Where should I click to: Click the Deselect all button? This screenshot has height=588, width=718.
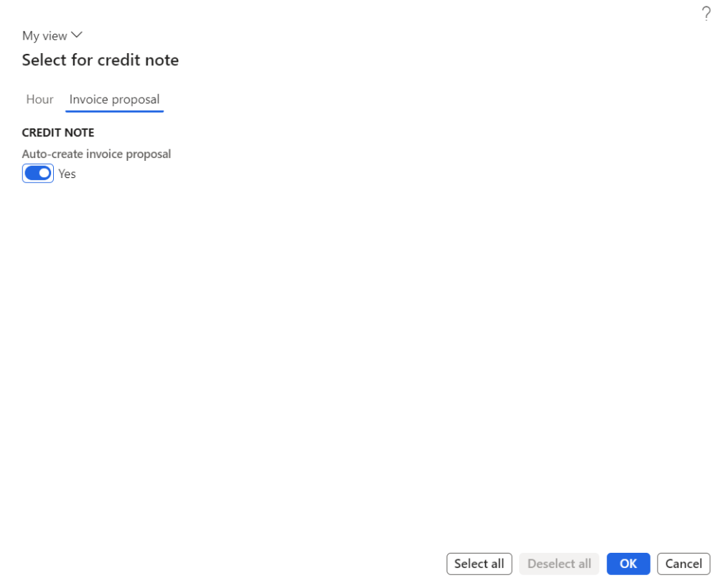coord(559,564)
